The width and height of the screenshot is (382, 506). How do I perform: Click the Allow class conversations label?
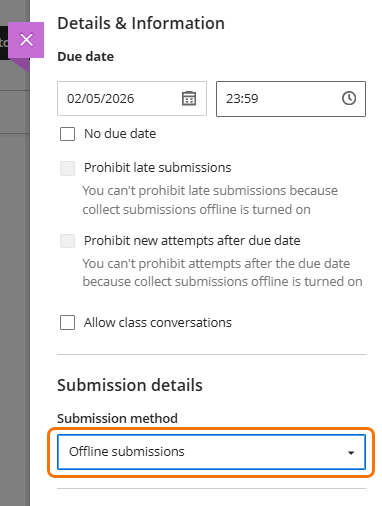pos(158,323)
